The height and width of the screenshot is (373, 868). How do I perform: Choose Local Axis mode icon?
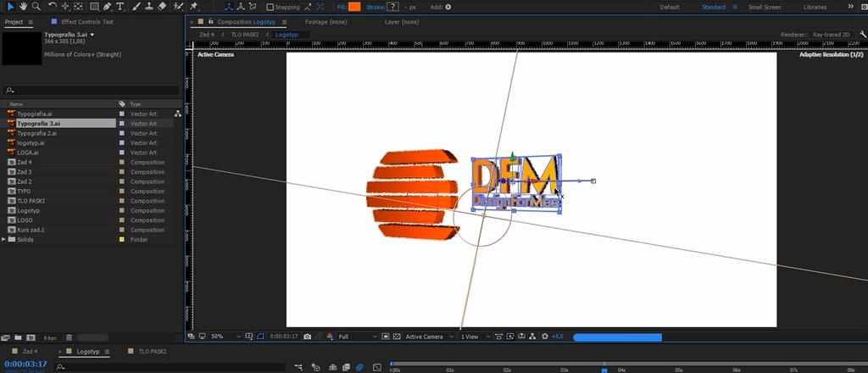tap(229, 7)
